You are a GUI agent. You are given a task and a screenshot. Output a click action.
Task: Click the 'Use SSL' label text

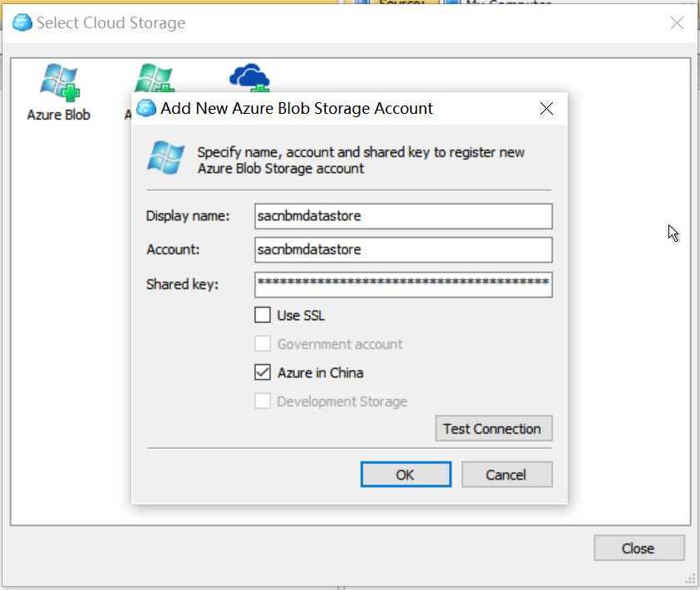(x=300, y=316)
